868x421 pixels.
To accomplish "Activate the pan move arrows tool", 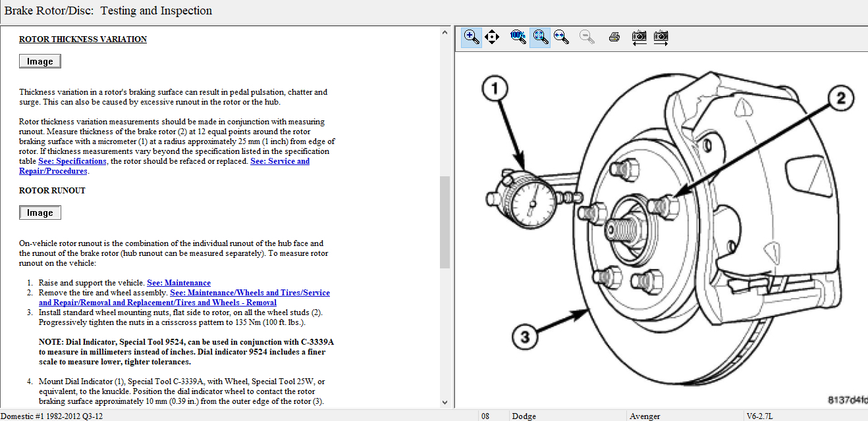I will (x=492, y=37).
